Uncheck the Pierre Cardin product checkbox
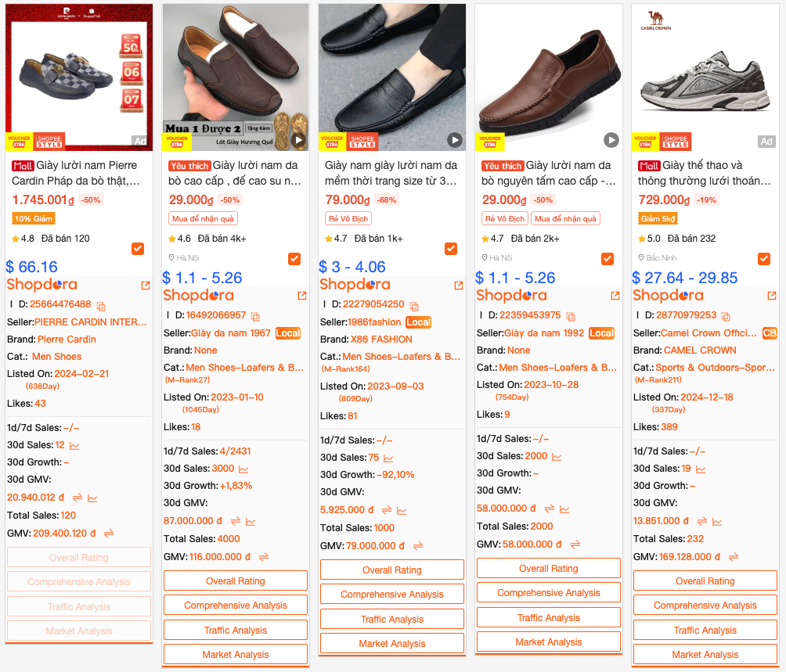 (x=138, y=248)
